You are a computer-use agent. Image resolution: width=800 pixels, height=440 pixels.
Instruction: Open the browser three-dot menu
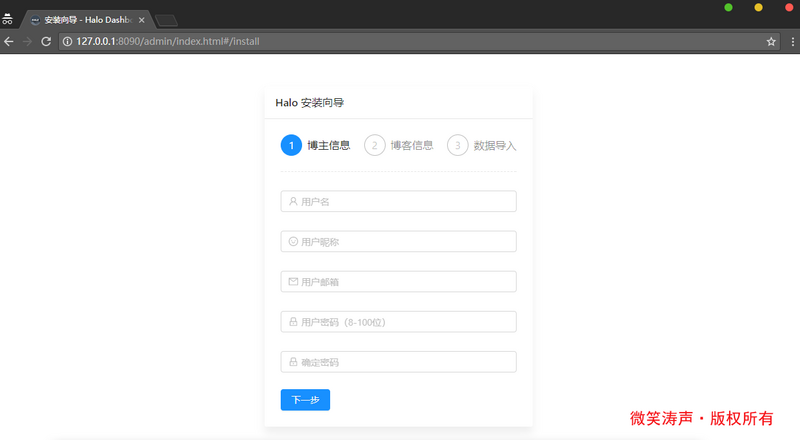[x=792, y=41]
